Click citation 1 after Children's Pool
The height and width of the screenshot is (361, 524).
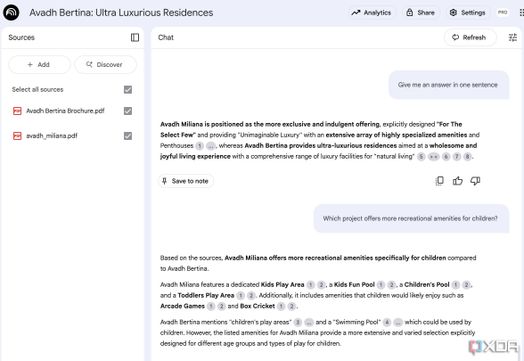(x=455, y=285)
